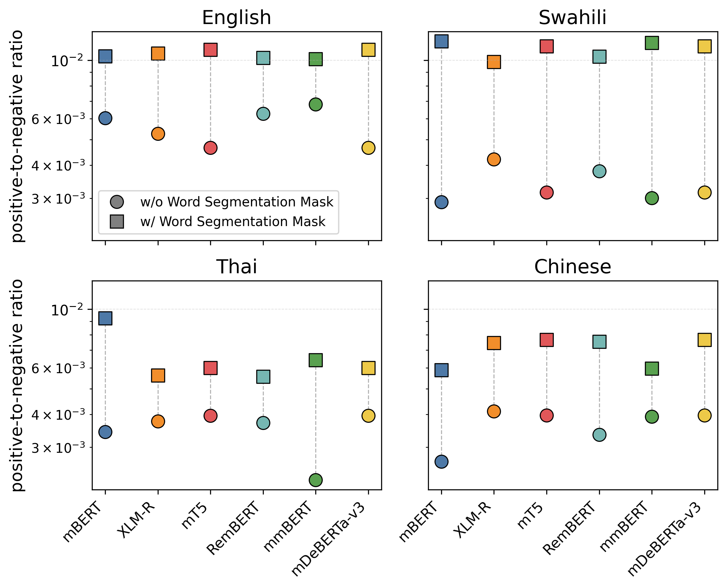Click the English panel title
Screen dimensions: 727x588
236,17
